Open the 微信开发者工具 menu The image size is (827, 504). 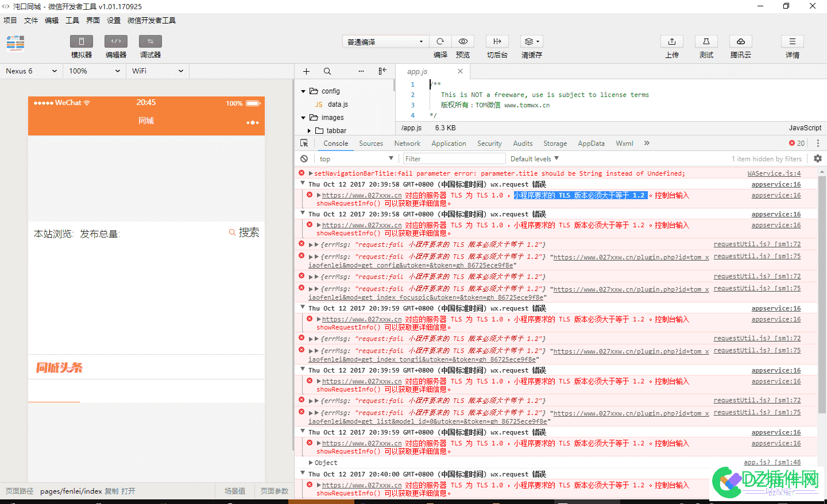pos(152,21)
